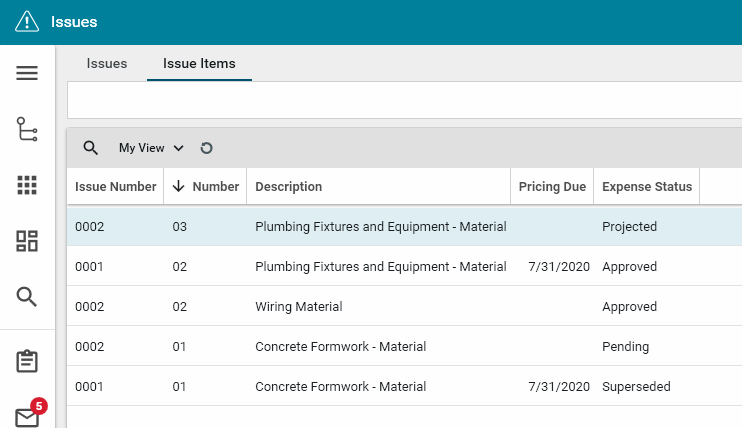The height and width of the screenshot is (428, 742).
Task: Open mail inbox with 5 notifications
Action: (x=27, y=416)
